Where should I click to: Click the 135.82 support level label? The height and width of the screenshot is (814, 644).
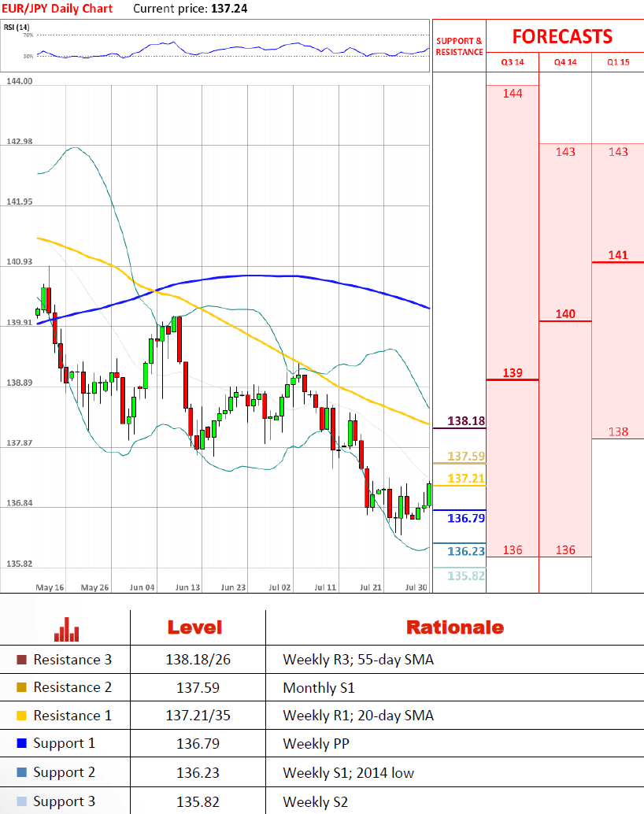click(x=466, y=575)
